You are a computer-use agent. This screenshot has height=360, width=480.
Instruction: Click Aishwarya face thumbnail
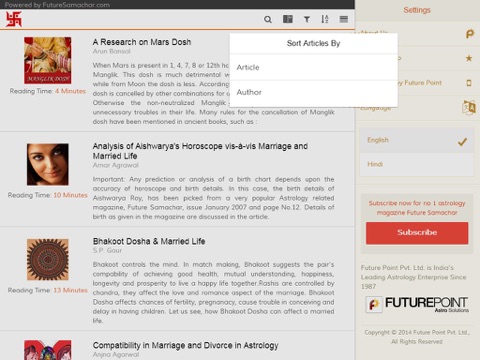pyautogui.click(x=48, y=164)
